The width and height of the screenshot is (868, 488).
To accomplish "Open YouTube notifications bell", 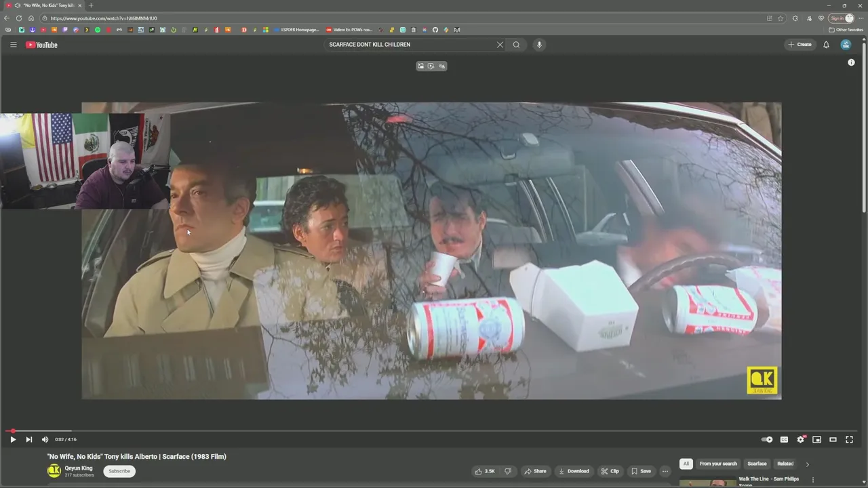I will pos(826,45).
